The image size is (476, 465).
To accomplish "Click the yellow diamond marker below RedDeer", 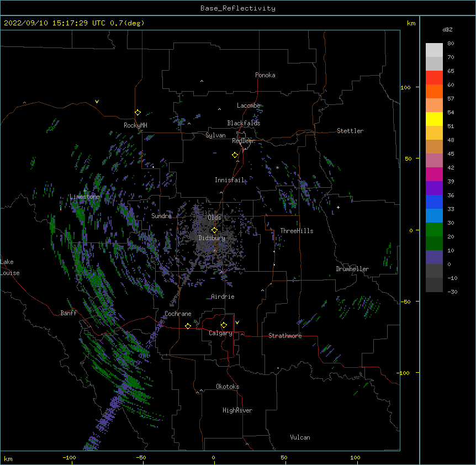I will pyautogui.click(x=235, y=155).
